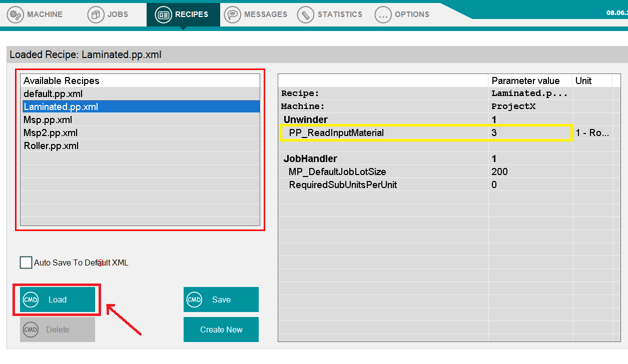Enable Auto Save To Default XML checkbox
This screenshot has width=628, height=364.
click(x=26, y=262)
